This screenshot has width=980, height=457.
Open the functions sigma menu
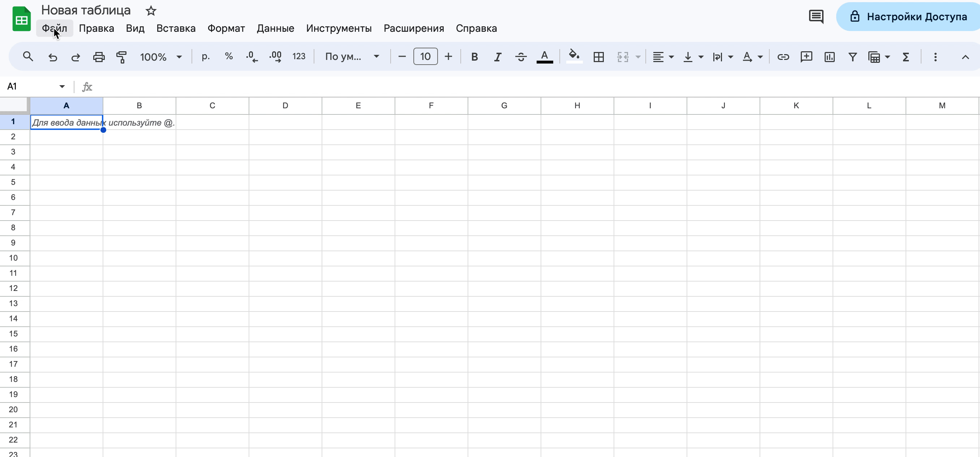(906, 57)
